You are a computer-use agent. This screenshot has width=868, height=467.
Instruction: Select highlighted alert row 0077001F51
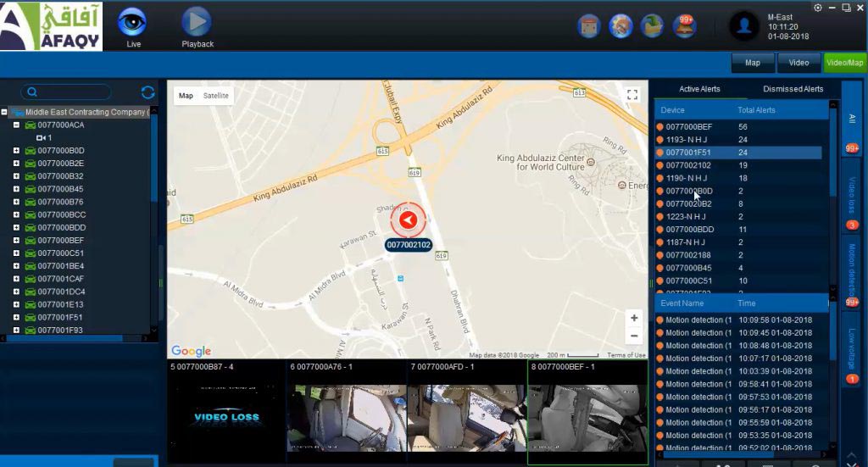[738, 153]
